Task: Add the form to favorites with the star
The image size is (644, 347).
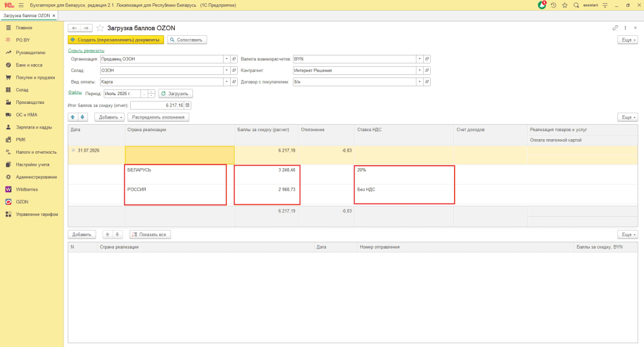Action: [x=100, y=28]
